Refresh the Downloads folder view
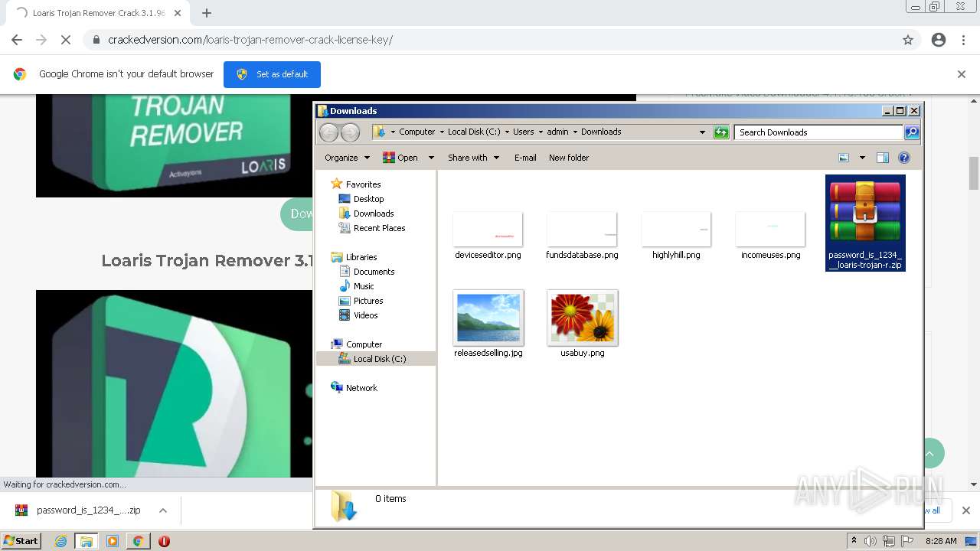The width and height of the screenshot is (980, 551). pos(721,132)
